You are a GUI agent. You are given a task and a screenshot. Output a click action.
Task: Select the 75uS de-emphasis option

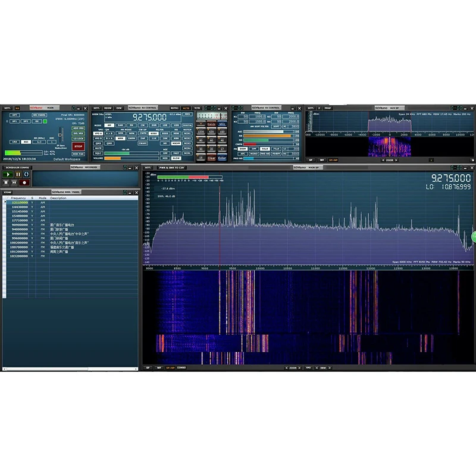276,149
